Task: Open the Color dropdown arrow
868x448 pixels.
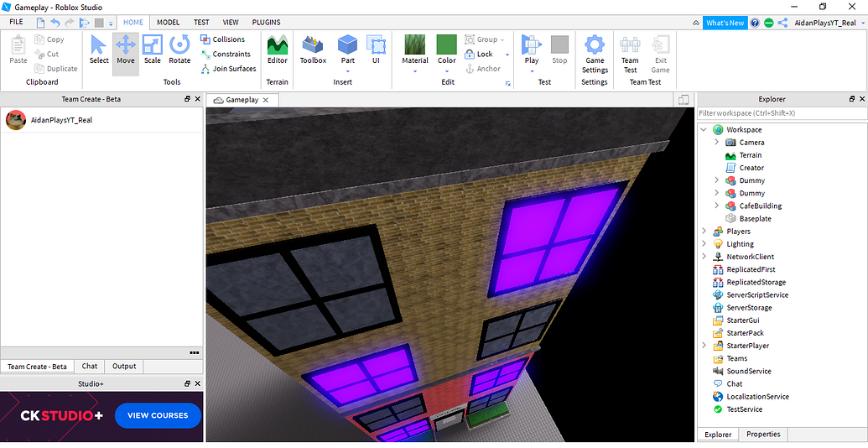Action: coord(447,70)
